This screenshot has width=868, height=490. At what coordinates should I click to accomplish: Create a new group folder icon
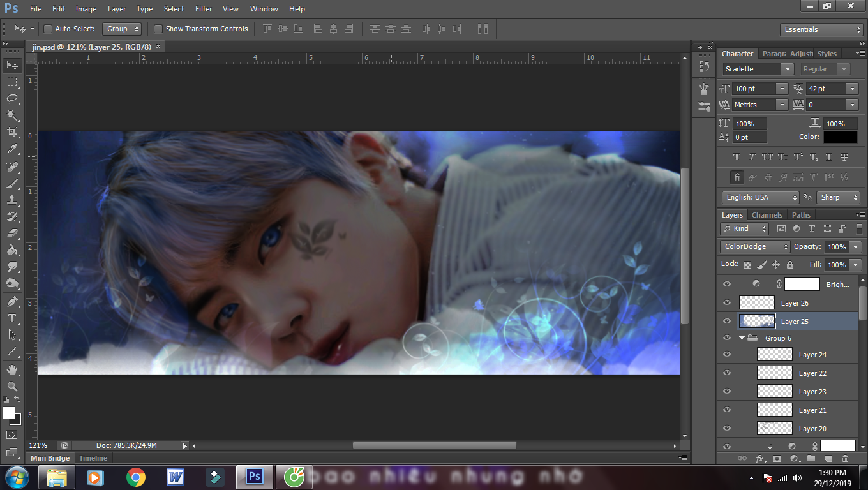click(811, 459)
